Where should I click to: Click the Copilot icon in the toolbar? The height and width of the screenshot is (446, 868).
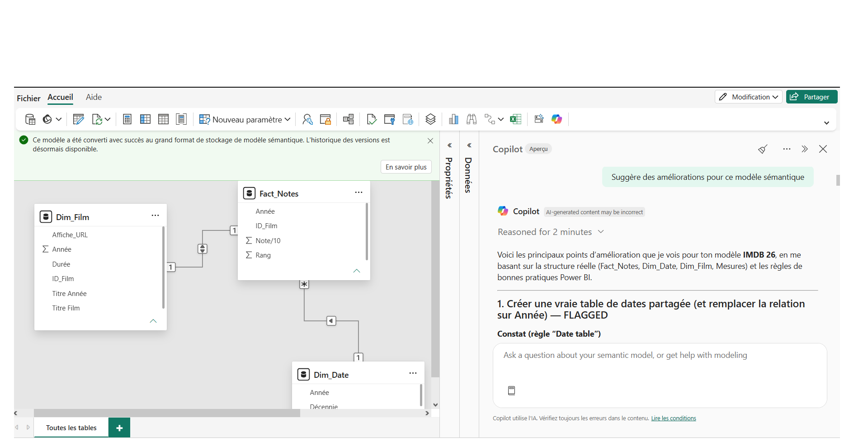point(557,119)
